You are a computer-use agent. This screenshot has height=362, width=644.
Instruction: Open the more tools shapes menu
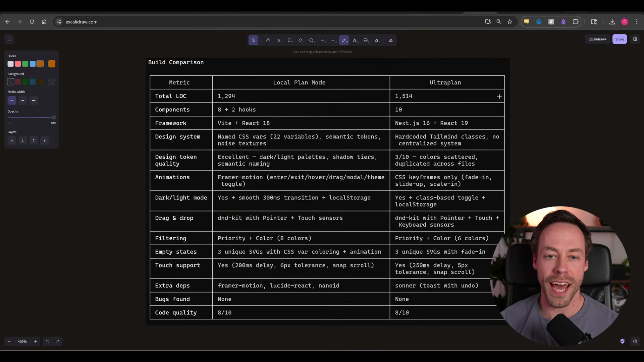click(391, 40)
